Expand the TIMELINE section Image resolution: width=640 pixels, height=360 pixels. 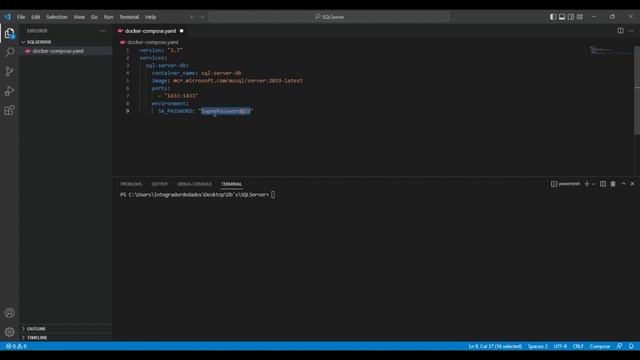point(37,338)
